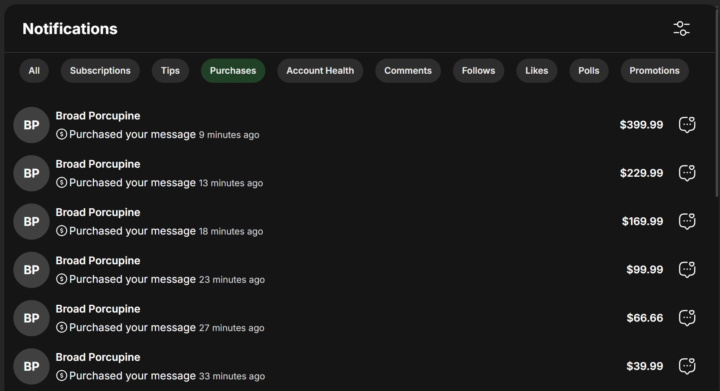Show All notifications tab
This screenshot has width=720, height=391.
[x=34, y=71]
